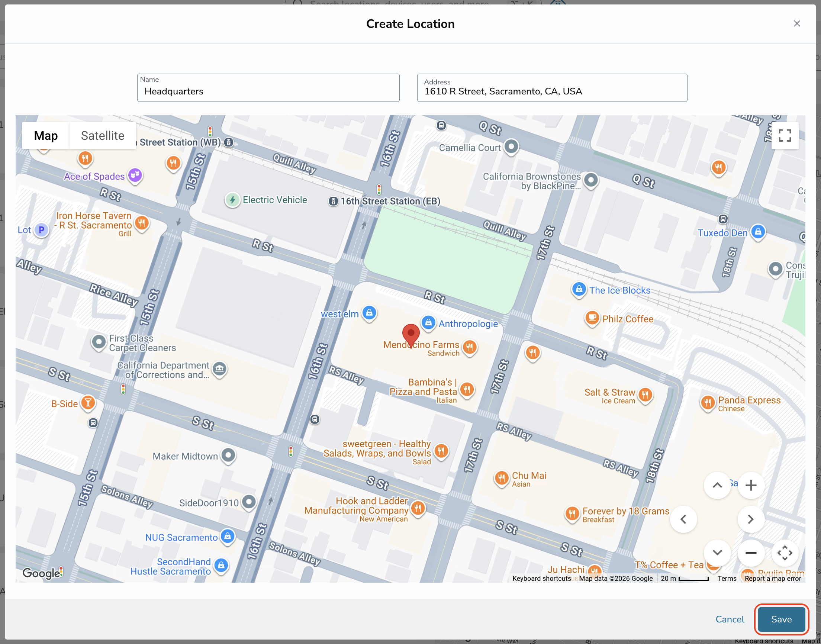Switch to Map view tab
This screenshot has height=644, width=821.
46,135
